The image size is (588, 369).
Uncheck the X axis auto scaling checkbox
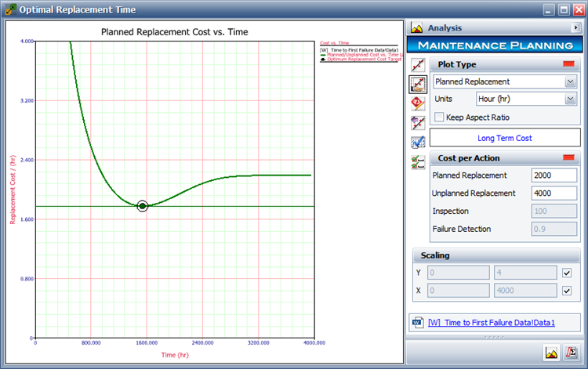pyautogui.click(x=568, y=290)
